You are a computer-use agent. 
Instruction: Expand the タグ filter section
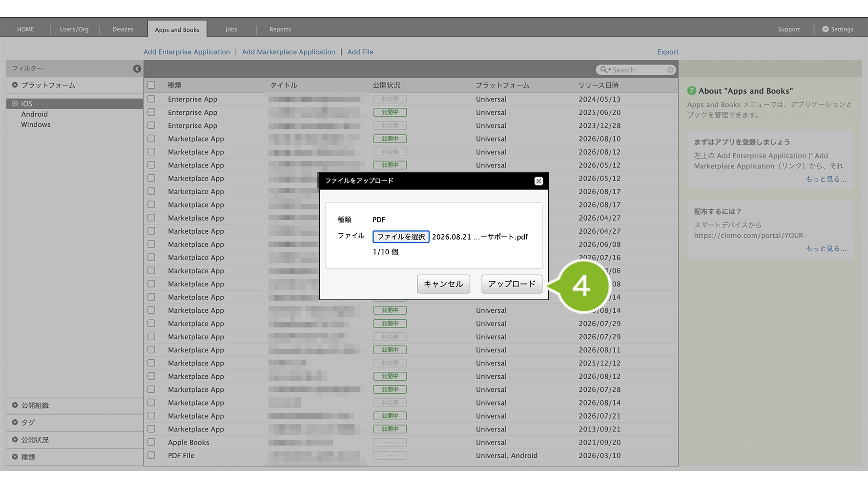(x=15, y=422)
